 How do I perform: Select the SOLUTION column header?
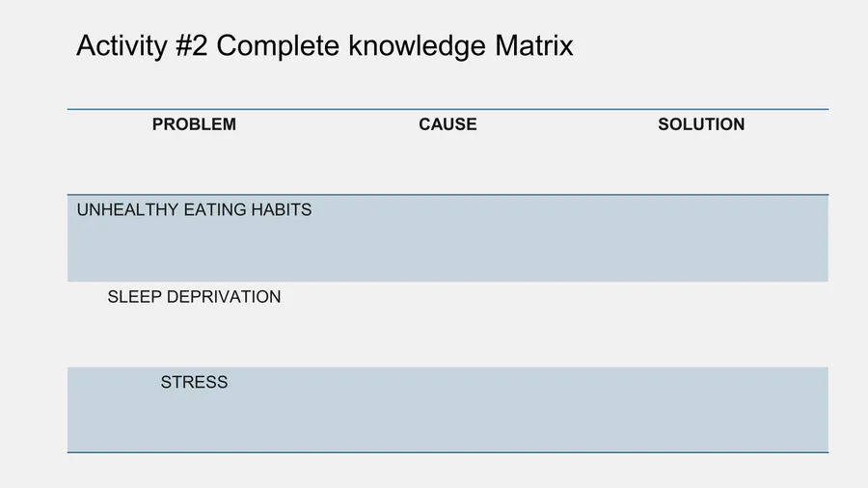(701, 124)
